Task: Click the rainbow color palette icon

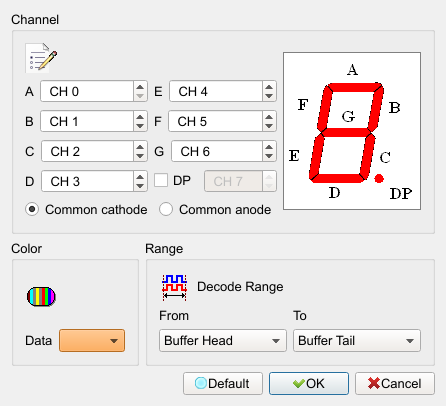Action: pos(41,296)
